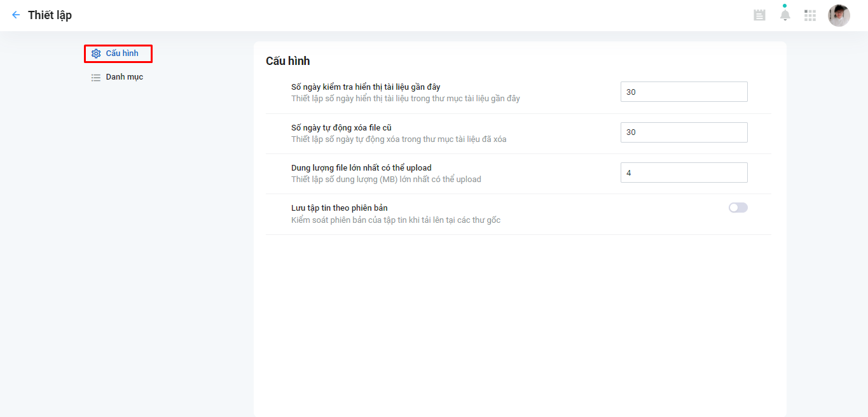Open the notifications bell
The image size is (868, 417).
(785, 15)
